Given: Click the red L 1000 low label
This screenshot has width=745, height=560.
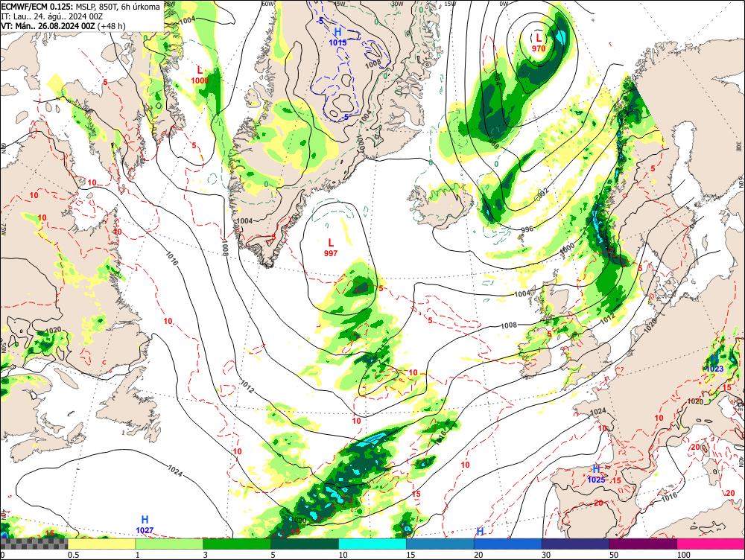Looking at the screenshot, I should (x=200, y=75).
